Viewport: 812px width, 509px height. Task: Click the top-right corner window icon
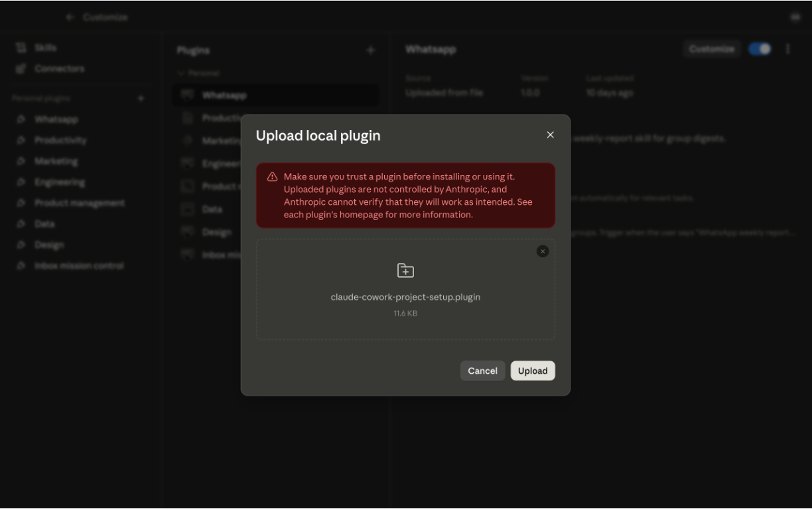click(795, 17)
